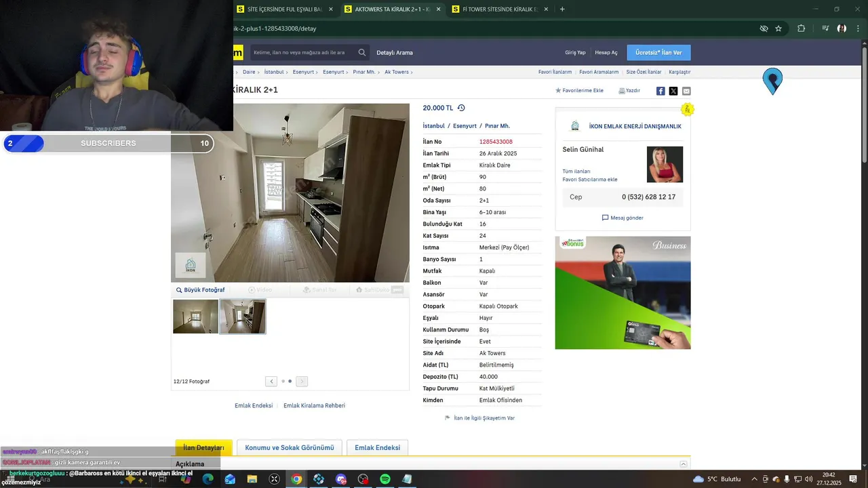
Task: Bookmark page with Chrome star icon
Action: [778, 28]
